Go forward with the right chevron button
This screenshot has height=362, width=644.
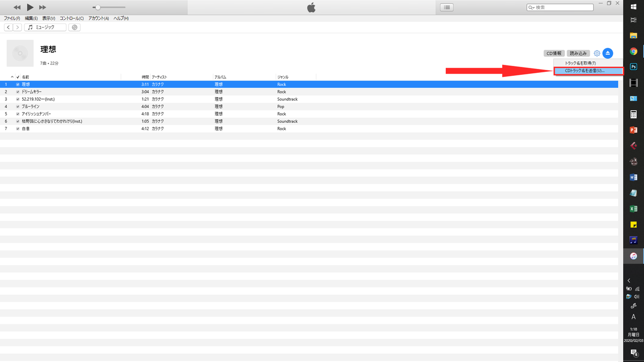[x=18, y=27]
